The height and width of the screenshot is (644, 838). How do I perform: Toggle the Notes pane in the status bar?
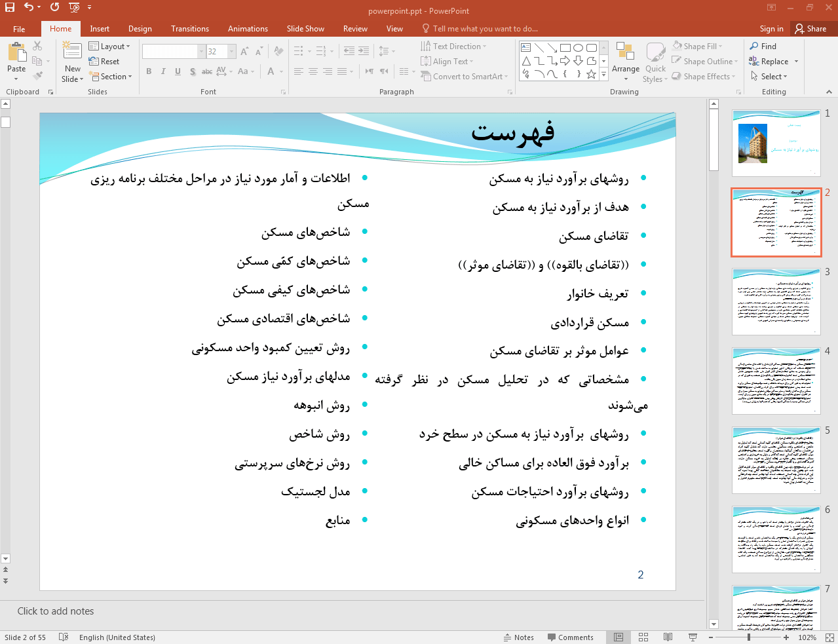pyautogui.click(x=518, y=637)
